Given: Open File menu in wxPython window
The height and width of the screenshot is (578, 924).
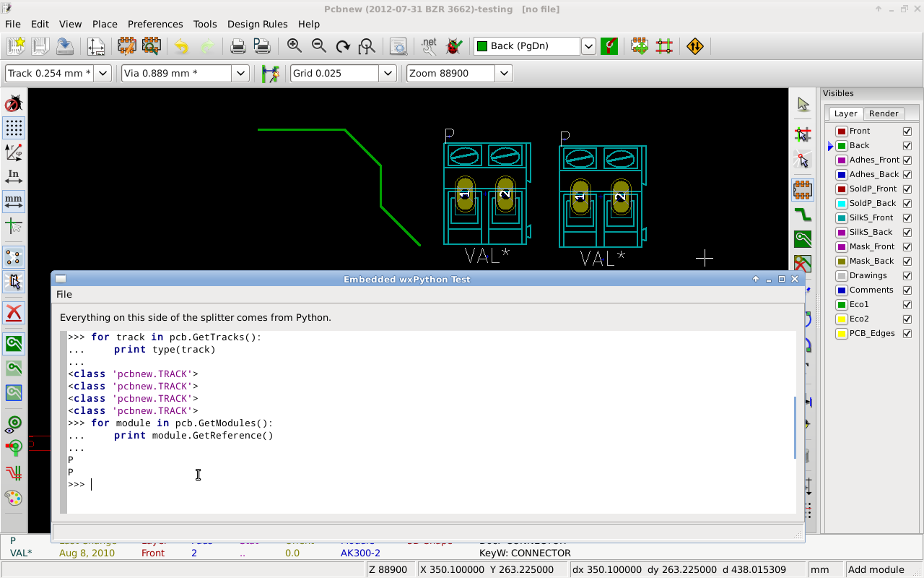Looking at the screenshot, I should (64, 294).
